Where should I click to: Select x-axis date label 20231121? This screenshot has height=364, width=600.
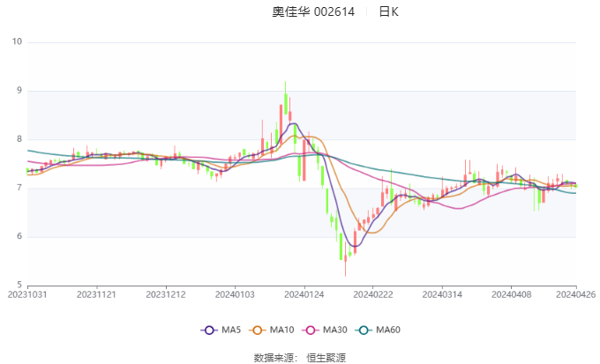[x=96, y=294]
